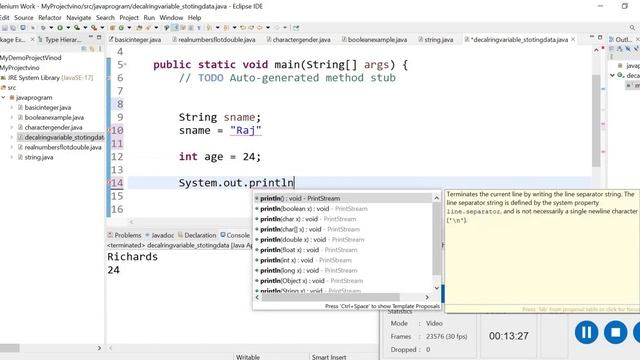The height and width of the screenshot is (360, 640).
Task: Collapse the javaprogram package node
Action: [4, 98]
